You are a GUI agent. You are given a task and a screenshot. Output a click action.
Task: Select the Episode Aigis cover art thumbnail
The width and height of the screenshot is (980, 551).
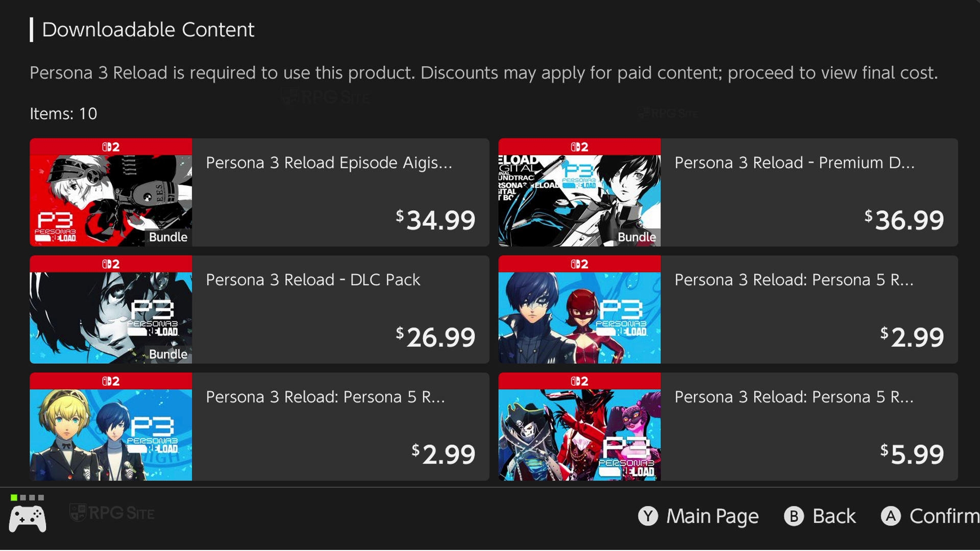point(111,201)
